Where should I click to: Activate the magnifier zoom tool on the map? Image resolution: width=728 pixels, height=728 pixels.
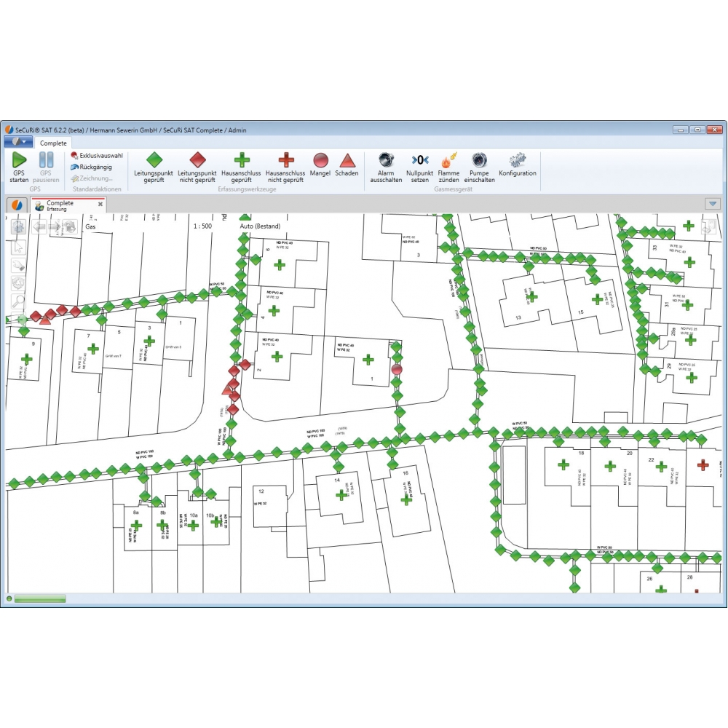click(x=18, y=301)
